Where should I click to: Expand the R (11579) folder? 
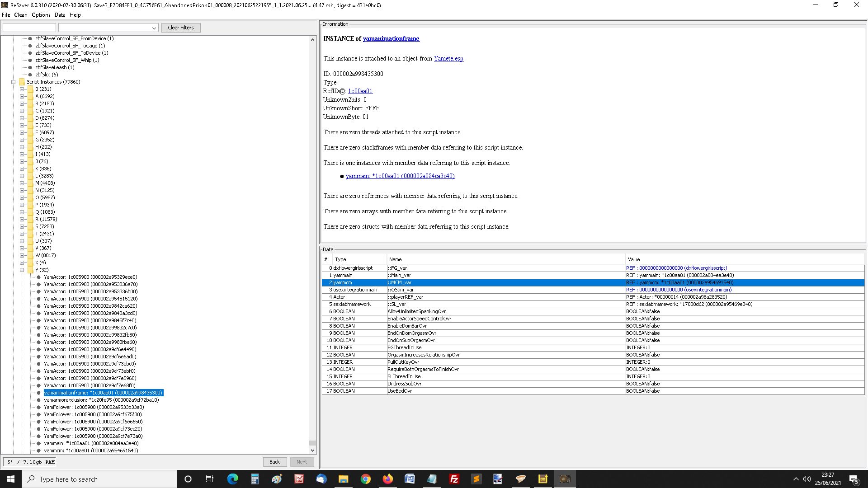click(x=22, y=219)
